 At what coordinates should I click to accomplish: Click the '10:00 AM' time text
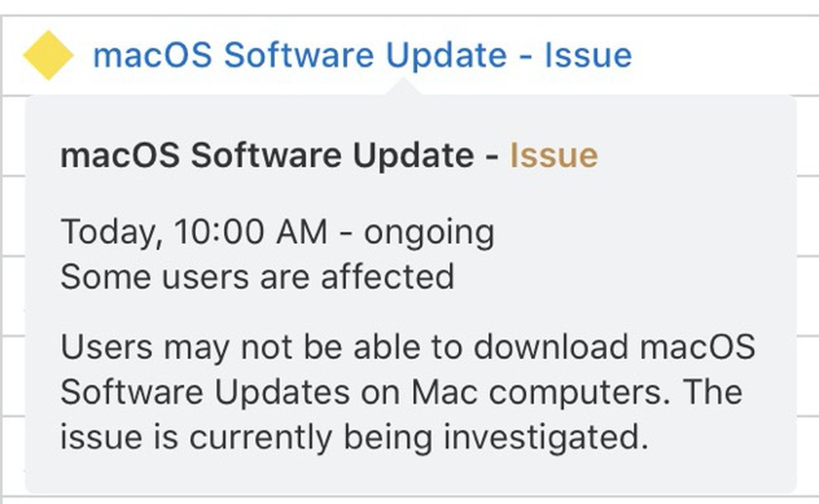click(250, 232)
